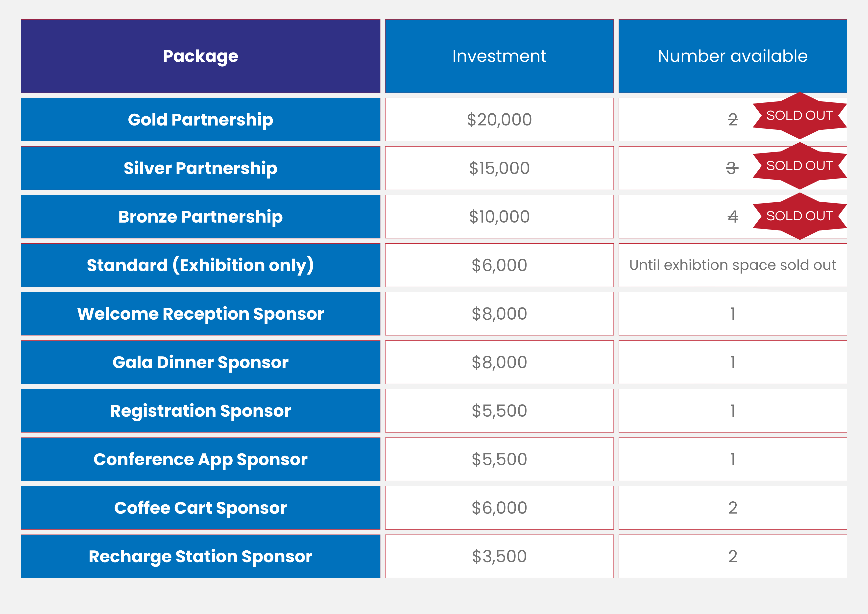This screenshot has width=868, height=614.
Task: Select the Welcome Reception Sponsor package
Action: 200,314
